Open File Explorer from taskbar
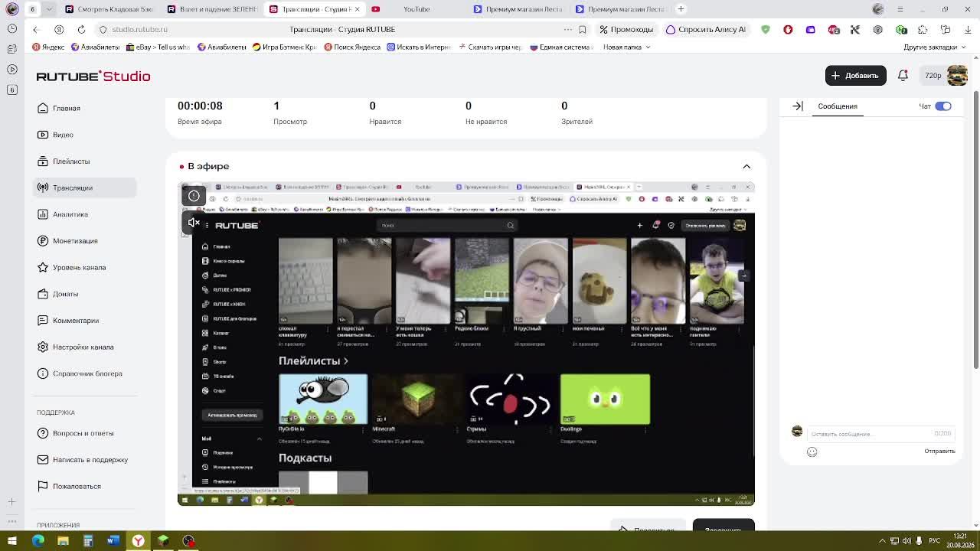 coord(63,541)
